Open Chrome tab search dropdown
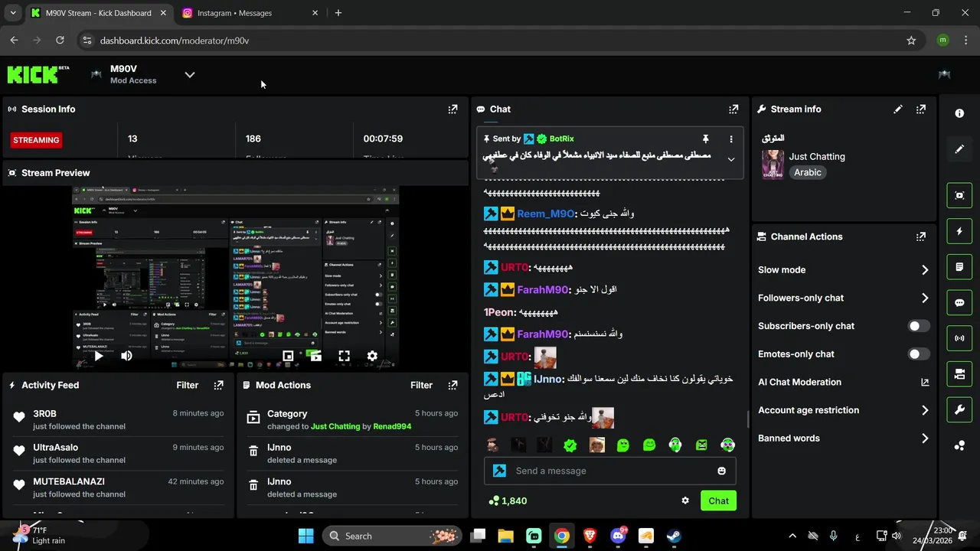Image resolution: width=980 pixels, height=551 pixels. (13, 13)
